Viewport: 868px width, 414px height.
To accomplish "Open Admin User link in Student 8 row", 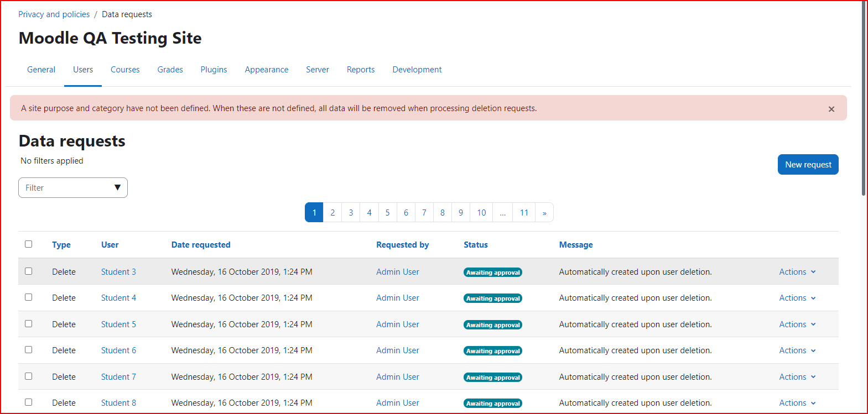I will pyautogui.click(x=398, y=403).
